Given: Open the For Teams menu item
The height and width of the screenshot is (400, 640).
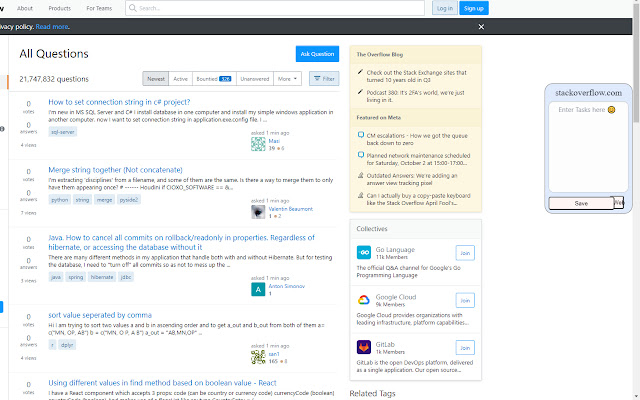Looking at the screenshot, I should click(99, 8).
